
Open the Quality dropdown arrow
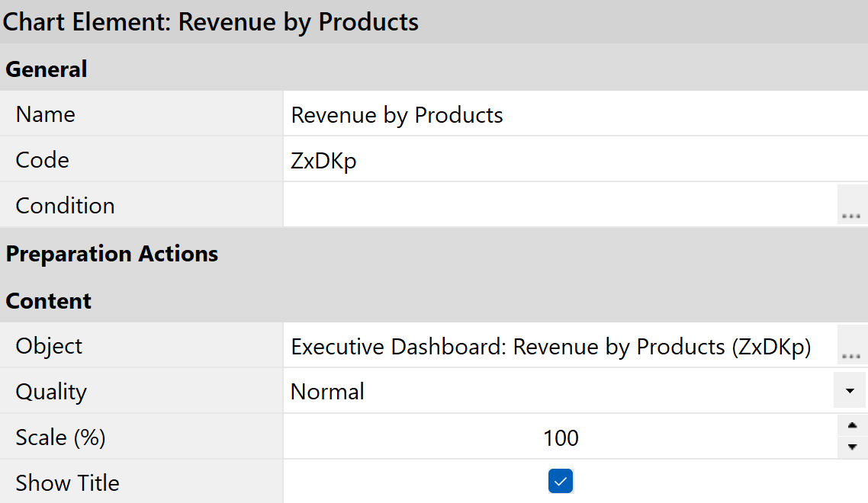[851, 391]
